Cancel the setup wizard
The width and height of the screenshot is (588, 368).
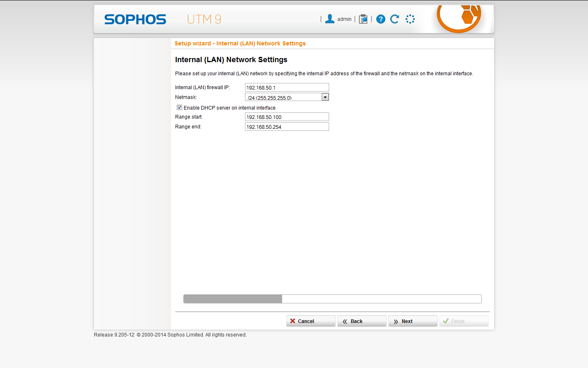point(311,321)
